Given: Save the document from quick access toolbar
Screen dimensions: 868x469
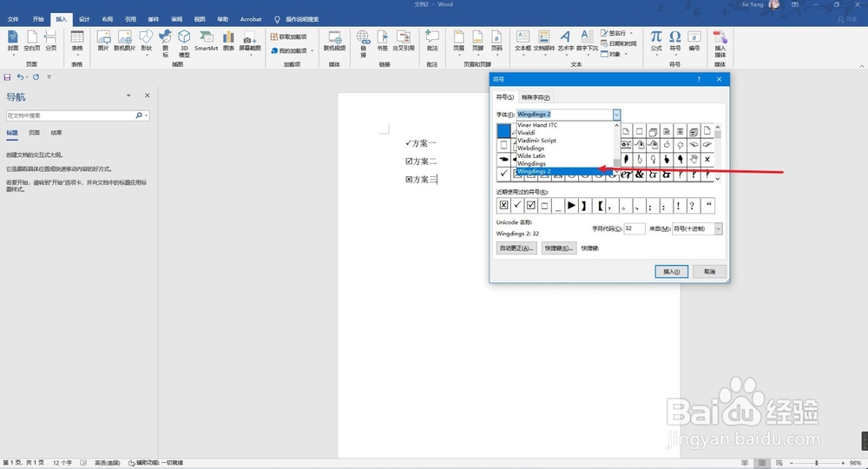Looking at the screenshot, I should [7, 77].
